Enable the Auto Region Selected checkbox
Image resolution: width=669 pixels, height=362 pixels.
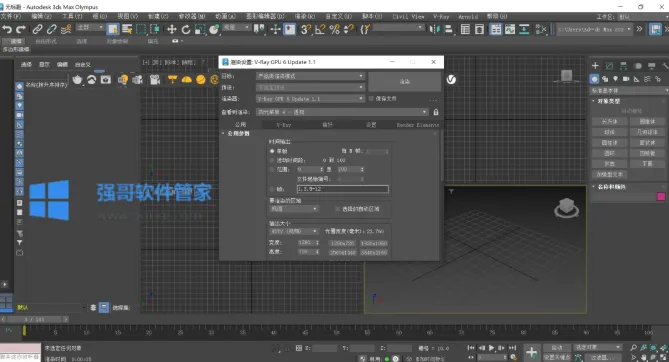point(337,209)
